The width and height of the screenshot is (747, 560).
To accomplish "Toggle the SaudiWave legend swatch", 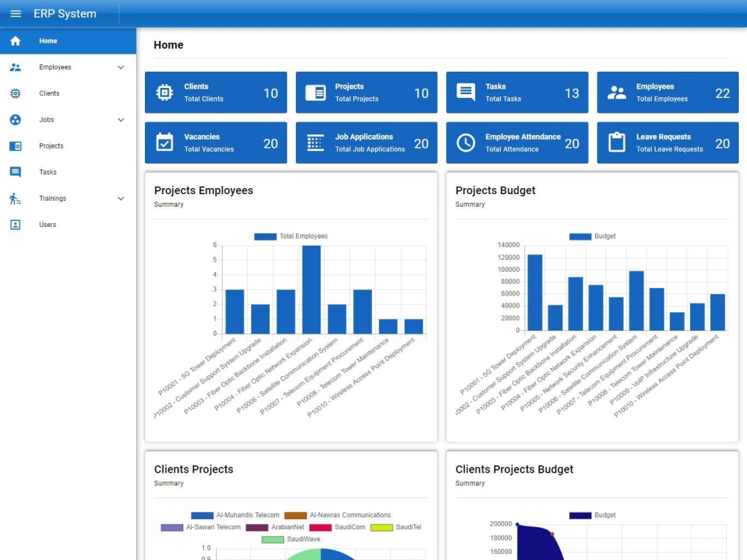I will [x=273, y=540].
